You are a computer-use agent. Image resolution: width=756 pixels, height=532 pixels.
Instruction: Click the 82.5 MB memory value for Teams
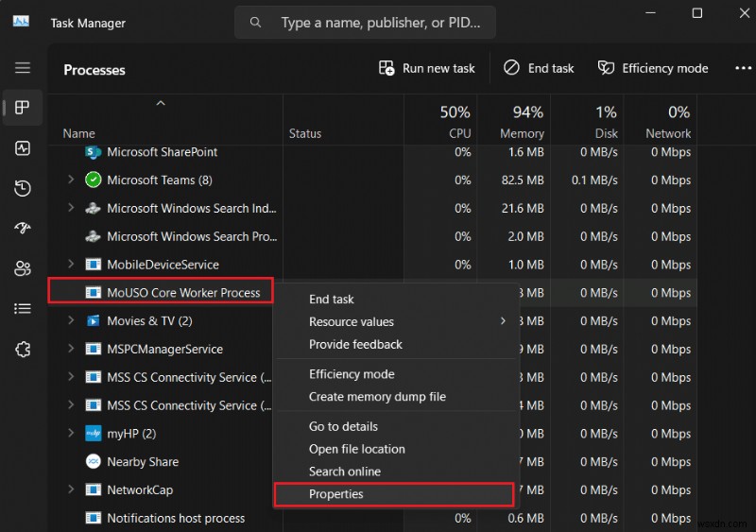pyautogui.click(x=523, y=180)
